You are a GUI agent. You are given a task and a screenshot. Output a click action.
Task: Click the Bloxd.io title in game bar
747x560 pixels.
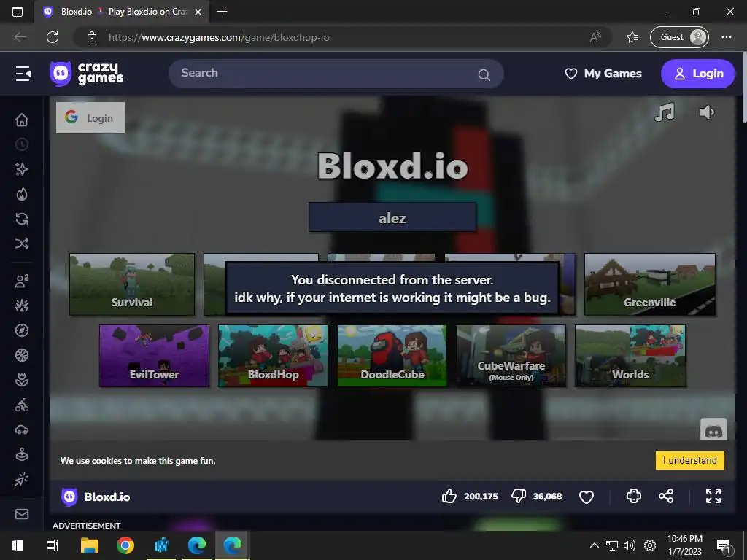(x=107, y=497)
